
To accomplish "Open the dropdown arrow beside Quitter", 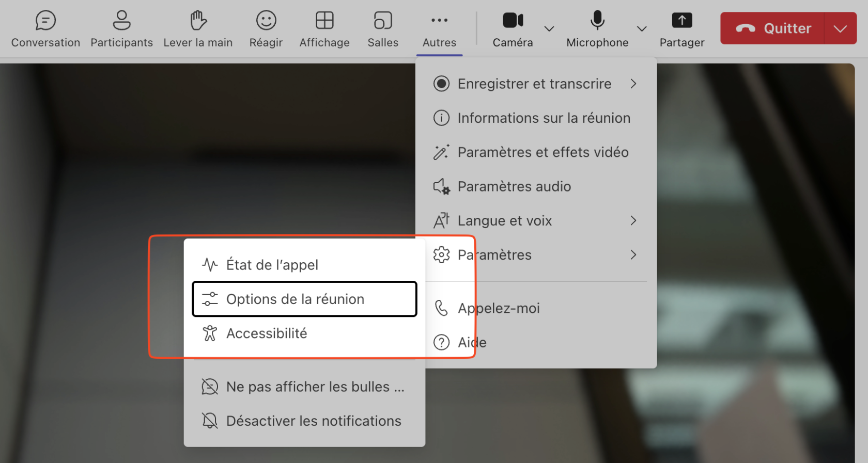I will (841, 28).
